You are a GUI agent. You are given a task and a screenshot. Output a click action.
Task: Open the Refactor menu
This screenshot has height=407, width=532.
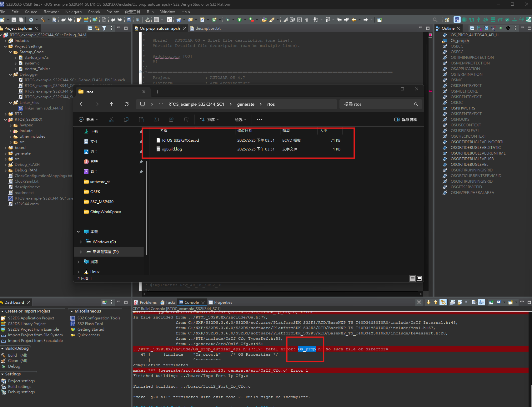pyautogui.click(x=51, y=12)
